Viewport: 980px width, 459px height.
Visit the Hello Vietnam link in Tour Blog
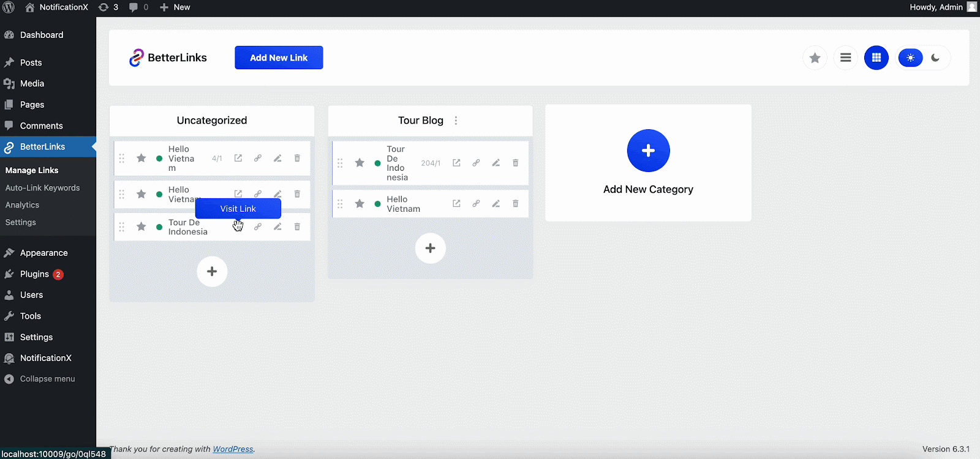(x=456, y=204)
